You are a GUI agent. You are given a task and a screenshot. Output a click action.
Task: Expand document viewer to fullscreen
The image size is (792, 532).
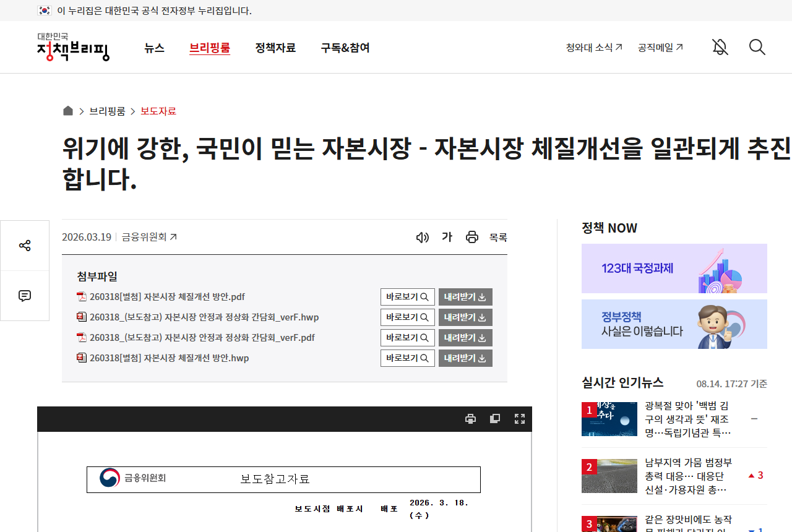(x=520, y=419)
